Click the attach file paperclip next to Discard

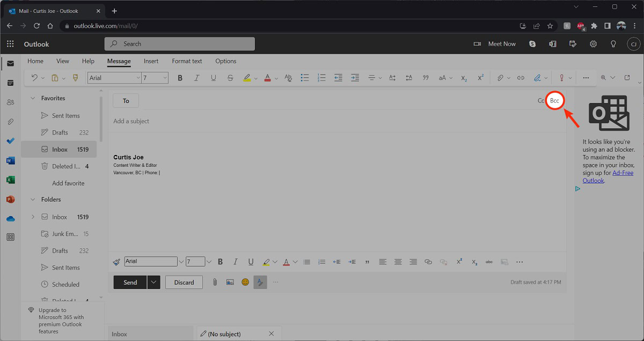(x=215, y=282)
